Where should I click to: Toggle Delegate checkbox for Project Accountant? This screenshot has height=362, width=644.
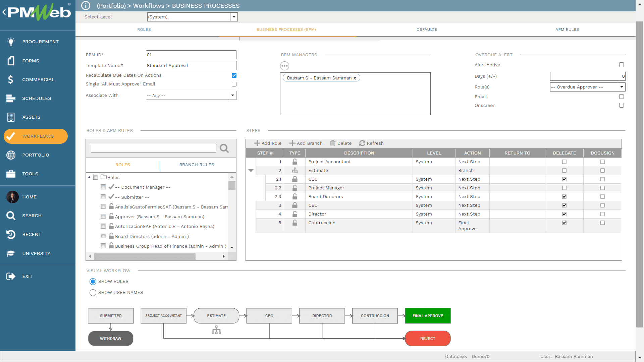click(x=564, y=162)
